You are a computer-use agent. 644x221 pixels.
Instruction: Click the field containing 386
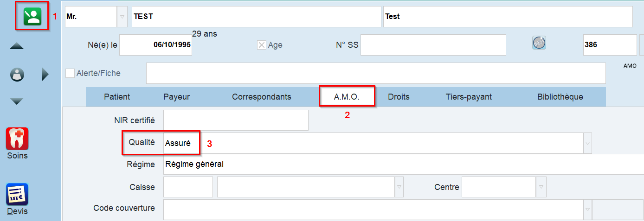click(x=610, y=45)
